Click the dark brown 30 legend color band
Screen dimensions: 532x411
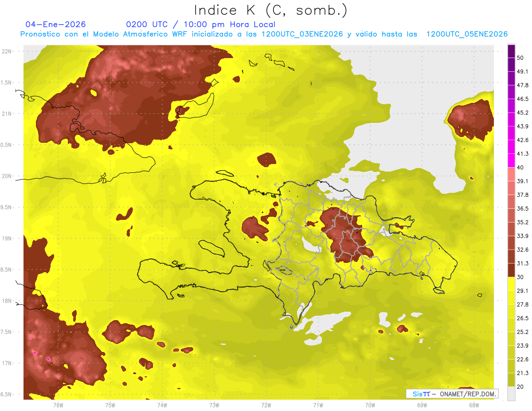coord(511,270)
